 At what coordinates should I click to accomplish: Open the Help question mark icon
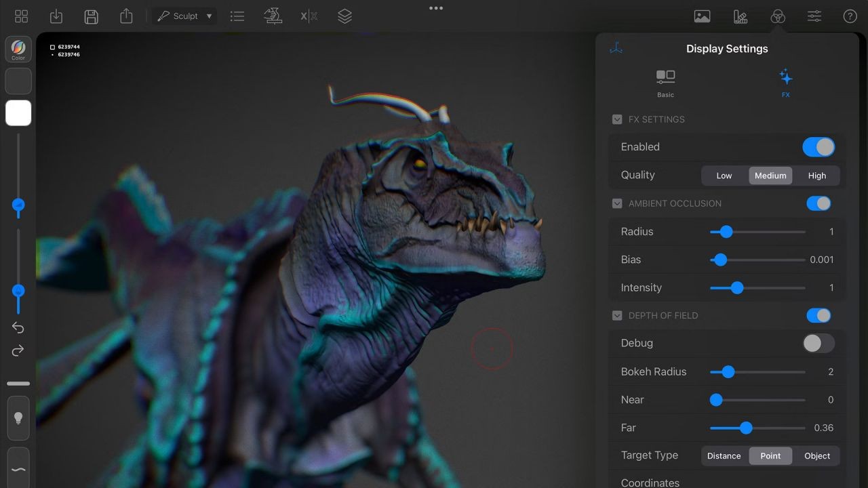click(x=850, y=16)
